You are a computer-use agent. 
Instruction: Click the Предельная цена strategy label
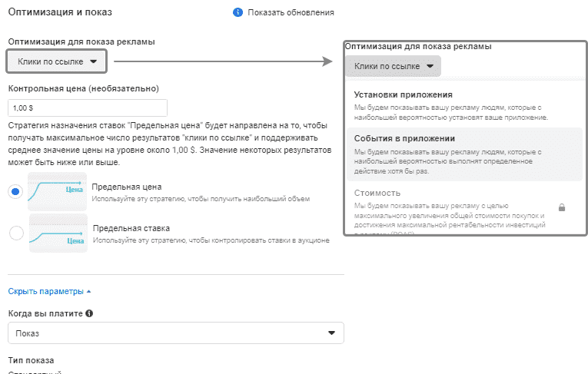126,187
